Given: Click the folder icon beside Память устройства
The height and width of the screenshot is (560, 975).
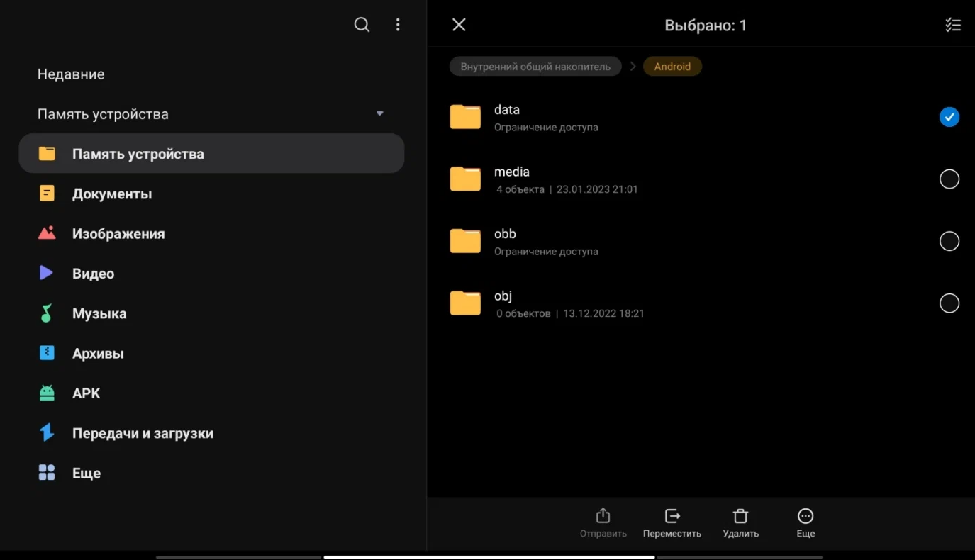Looking at the screenshot, I should point(47,154).
